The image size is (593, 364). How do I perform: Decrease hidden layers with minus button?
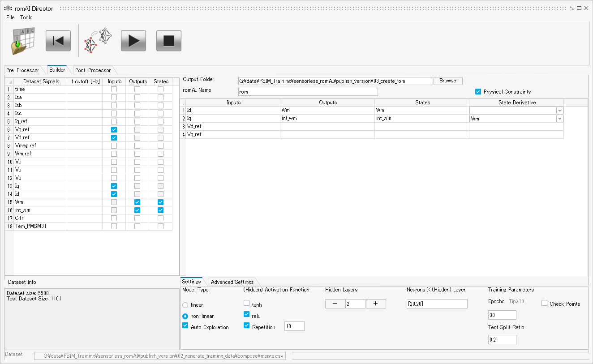click(335, 304)
